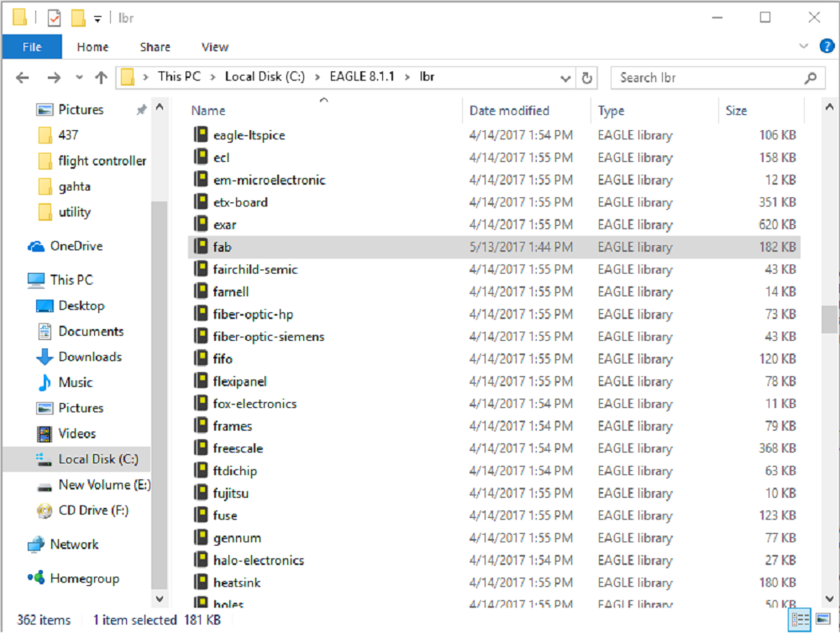
Task: Click the New folder quick access icon
Action: (x=78, y=18)
